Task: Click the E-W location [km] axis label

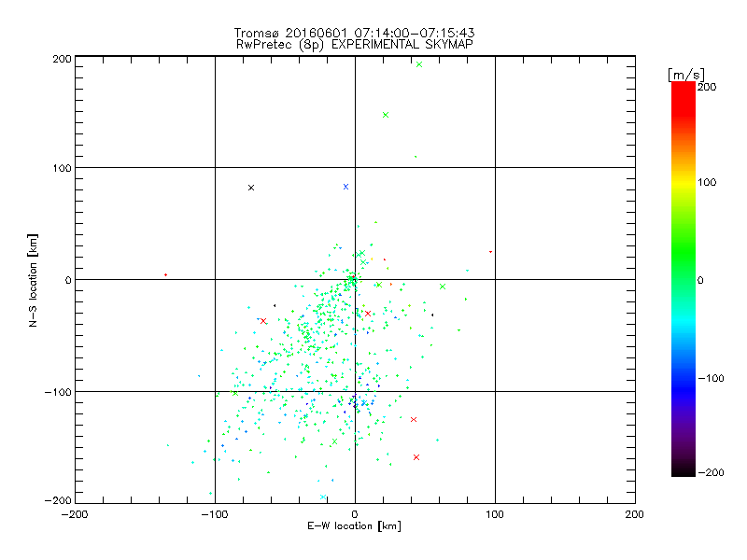Action: (x=355, y=526)
